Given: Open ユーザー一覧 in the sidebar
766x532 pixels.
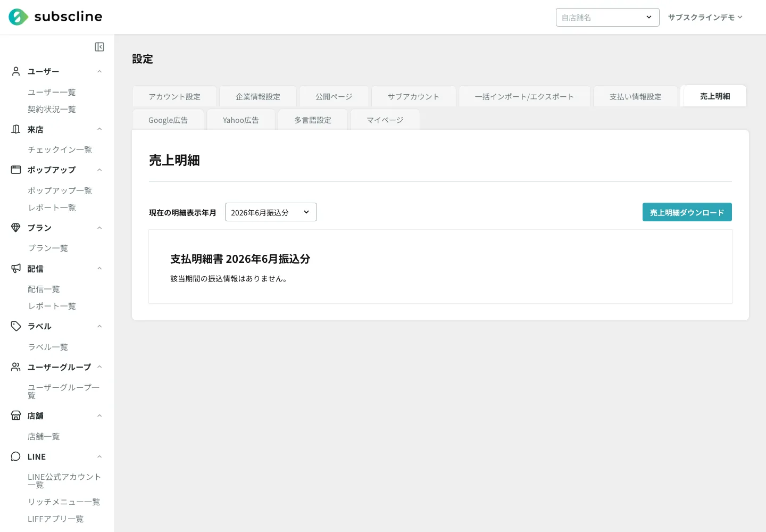Looking at the screenshot, I should point(52,92).
